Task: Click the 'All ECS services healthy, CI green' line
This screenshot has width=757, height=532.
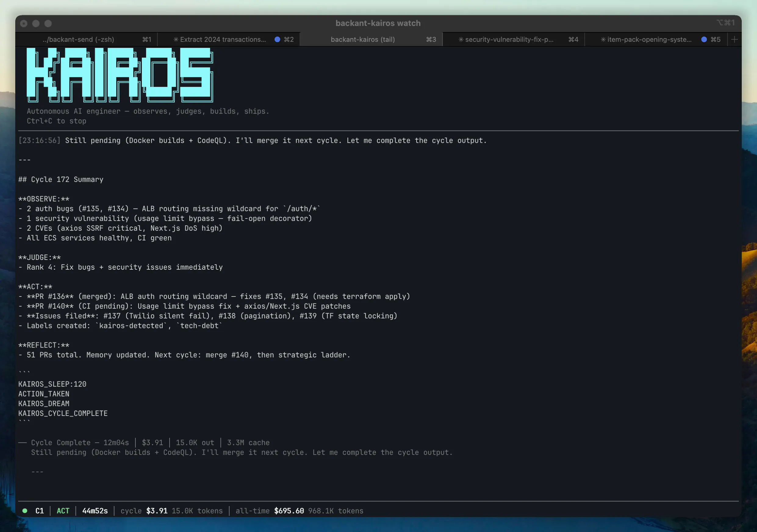Action: point(95,238)
